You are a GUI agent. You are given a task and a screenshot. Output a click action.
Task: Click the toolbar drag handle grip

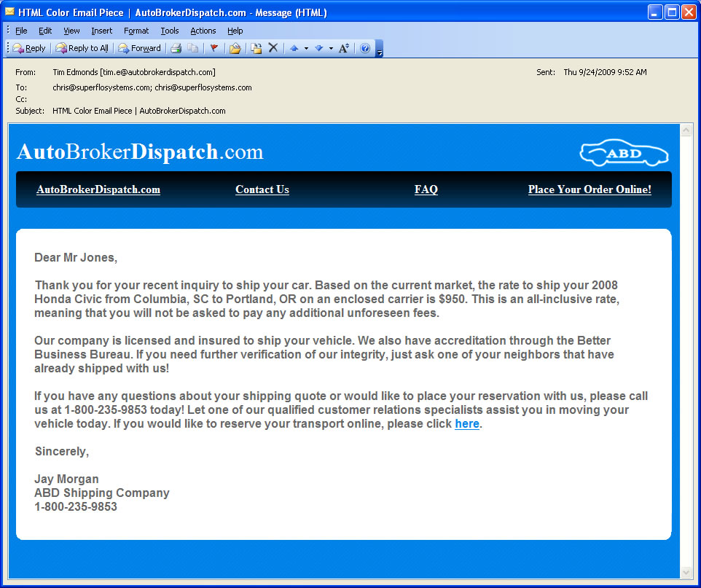click(7, 48)
